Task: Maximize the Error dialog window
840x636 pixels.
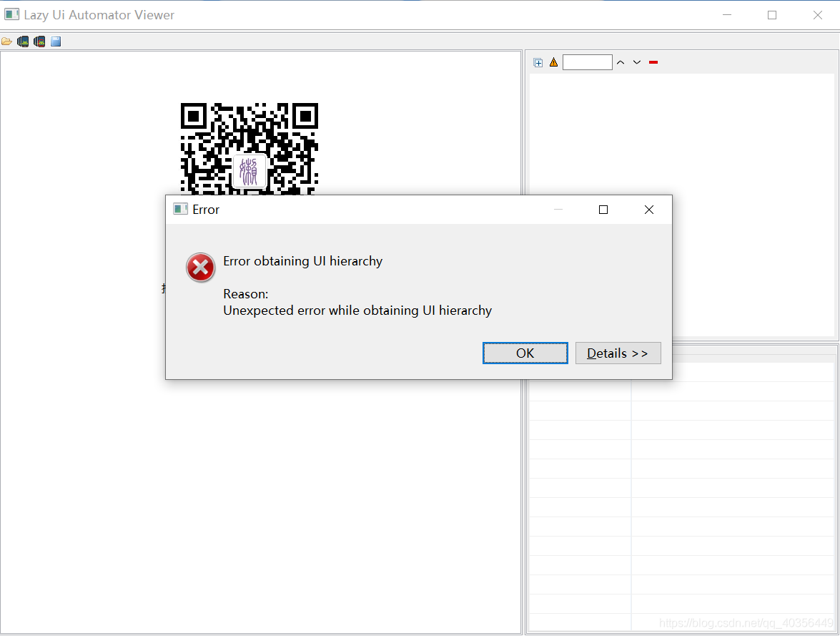Action: [603, 210]
